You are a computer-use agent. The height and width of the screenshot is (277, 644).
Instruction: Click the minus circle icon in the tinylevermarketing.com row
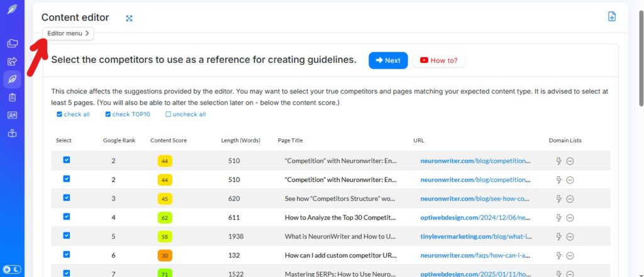click(x=570, y=237)
